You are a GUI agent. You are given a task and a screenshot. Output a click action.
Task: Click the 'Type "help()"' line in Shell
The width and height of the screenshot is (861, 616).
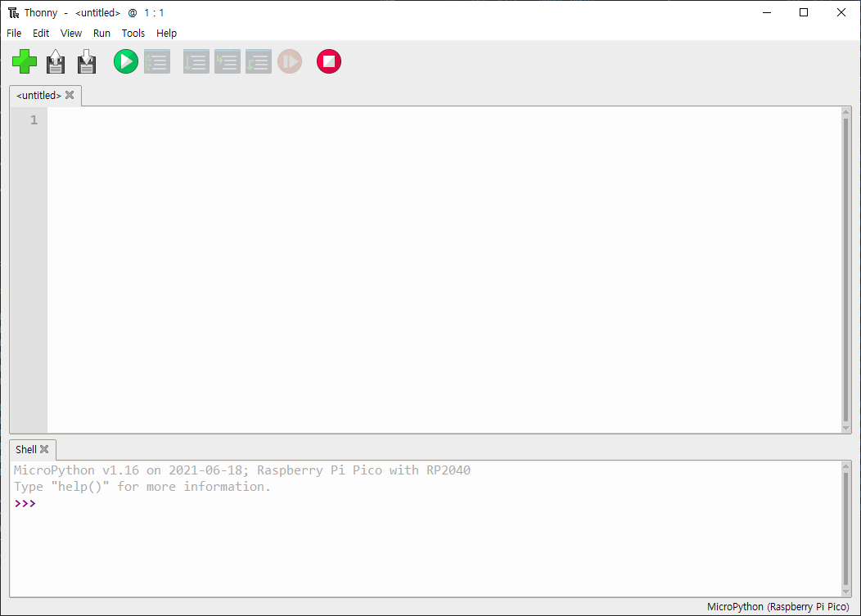(142, 487)
